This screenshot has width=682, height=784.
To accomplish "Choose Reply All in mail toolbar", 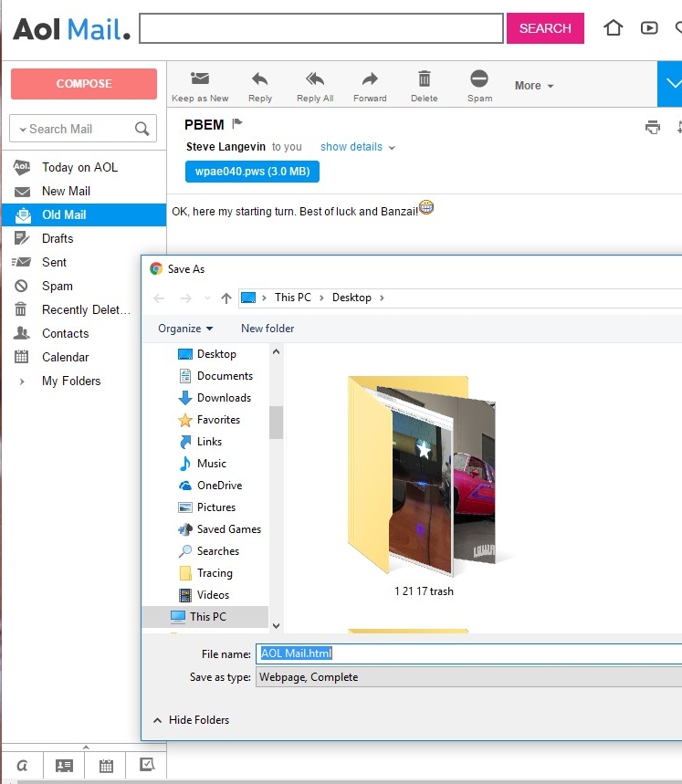I will tap(315, 87).
